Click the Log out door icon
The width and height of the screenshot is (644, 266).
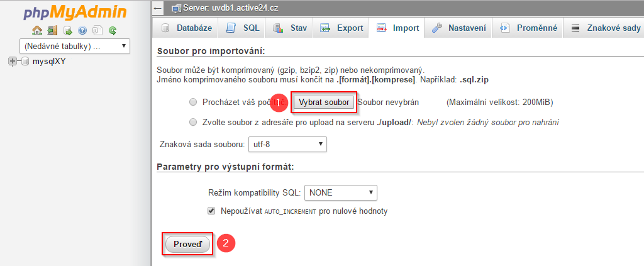pos(52,30)
